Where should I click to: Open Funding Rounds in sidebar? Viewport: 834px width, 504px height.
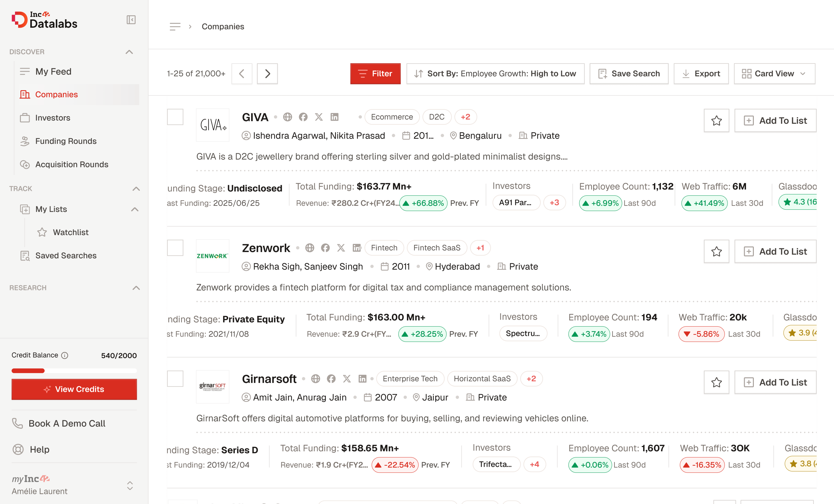click(x=66, y=141)
